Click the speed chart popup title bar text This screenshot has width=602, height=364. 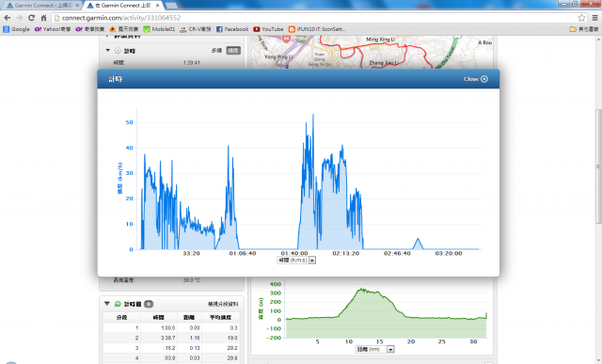pos(116,79)
